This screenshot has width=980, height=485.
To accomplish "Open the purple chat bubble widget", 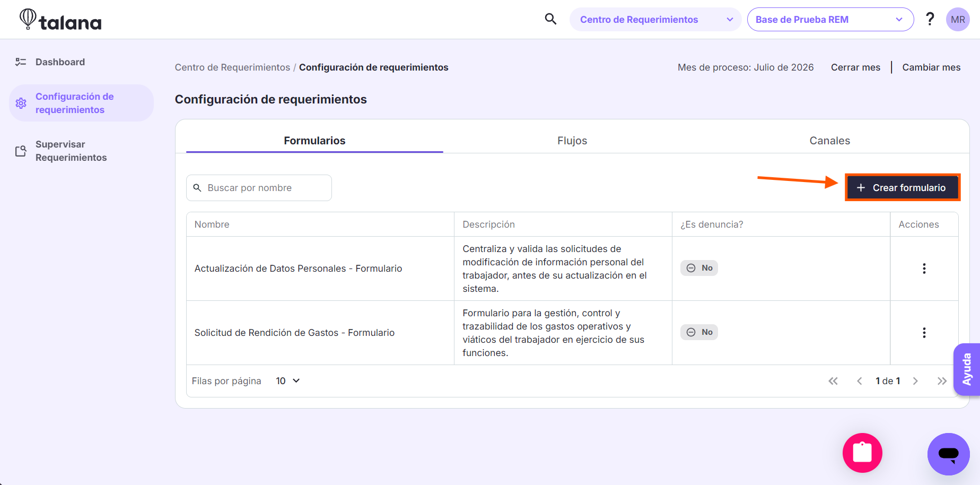I will pyautogui.click(x=948, y=454).
